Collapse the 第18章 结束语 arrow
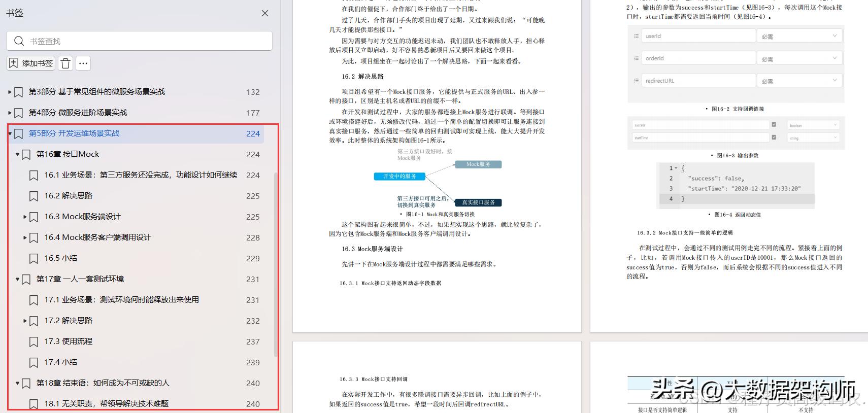This screenshot has width=868, height=413. coord(17,383)
